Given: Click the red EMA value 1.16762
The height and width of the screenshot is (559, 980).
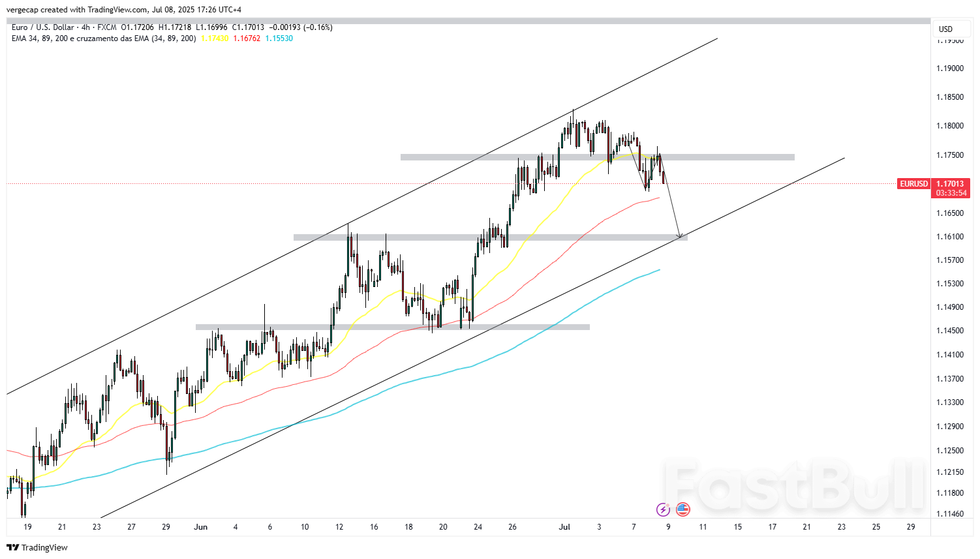Looking at the screenshot, I should (247, 38).
